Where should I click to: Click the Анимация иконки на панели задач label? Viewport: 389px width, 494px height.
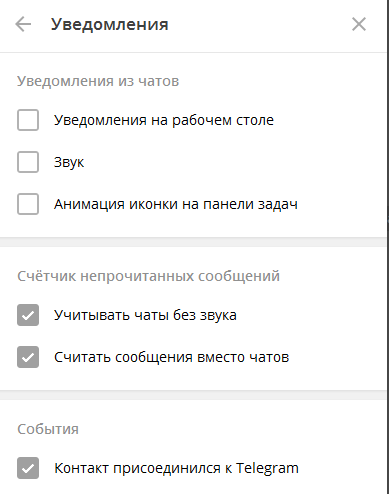click(x=176, y=204)
